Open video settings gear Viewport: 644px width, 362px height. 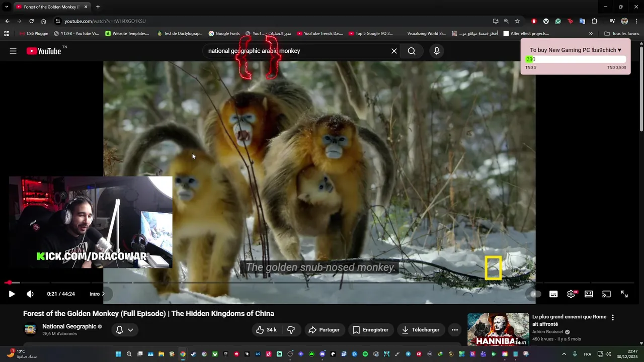pyautogui.click(x=571, y=294)
